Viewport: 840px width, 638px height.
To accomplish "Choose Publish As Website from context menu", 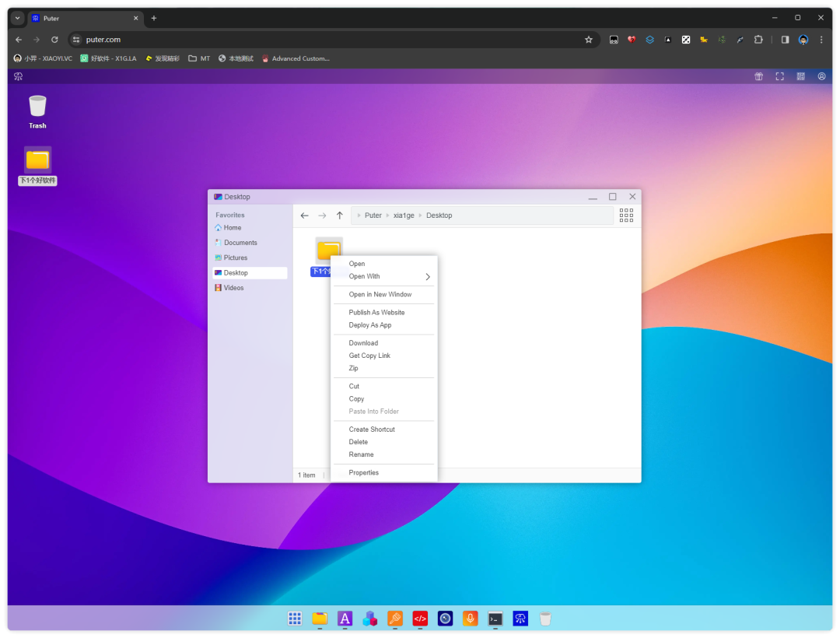I will pos(376,312).
